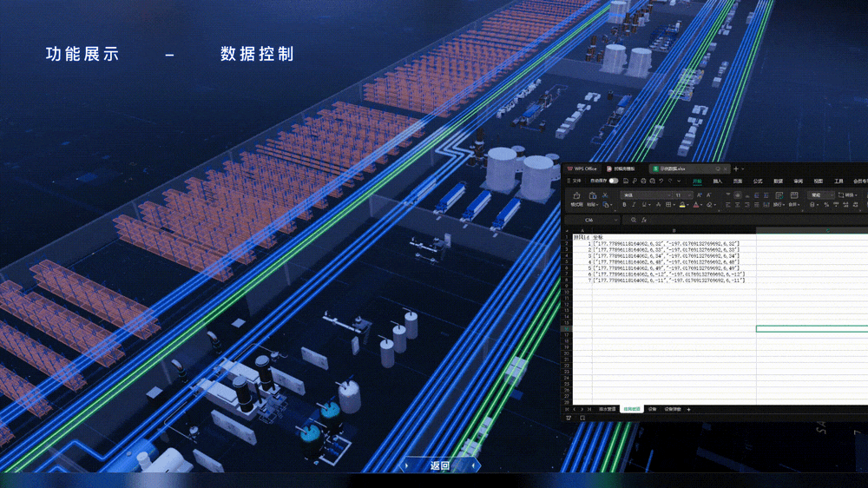868x488 pixels.
Task: Click the 转换 convert button
Action: (848, 195)
